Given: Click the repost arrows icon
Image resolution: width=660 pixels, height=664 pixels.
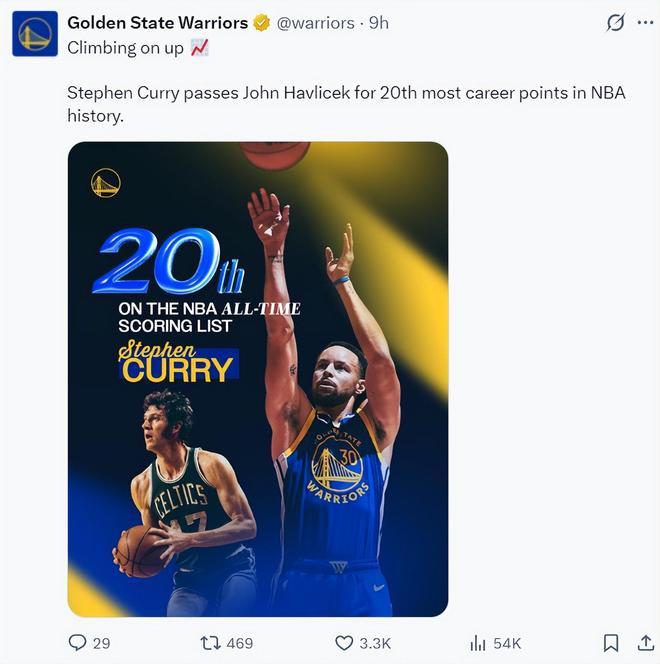Looking at the screenshot, I should (211, 642).
